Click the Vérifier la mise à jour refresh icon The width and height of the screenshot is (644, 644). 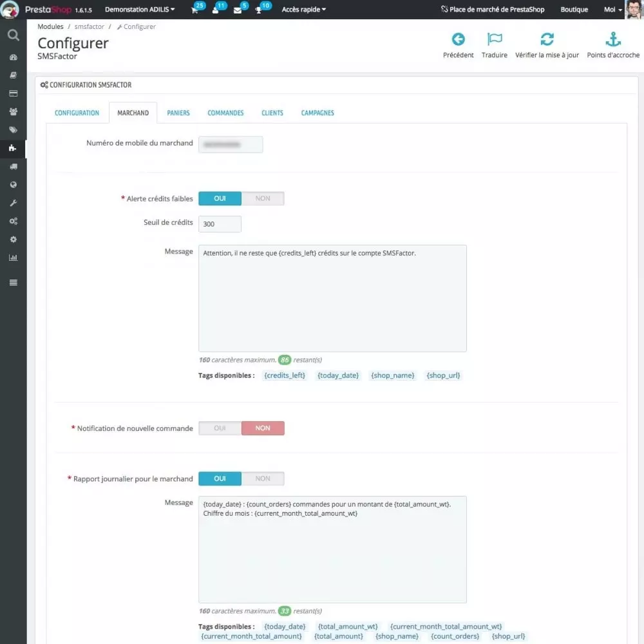point(547,40)
